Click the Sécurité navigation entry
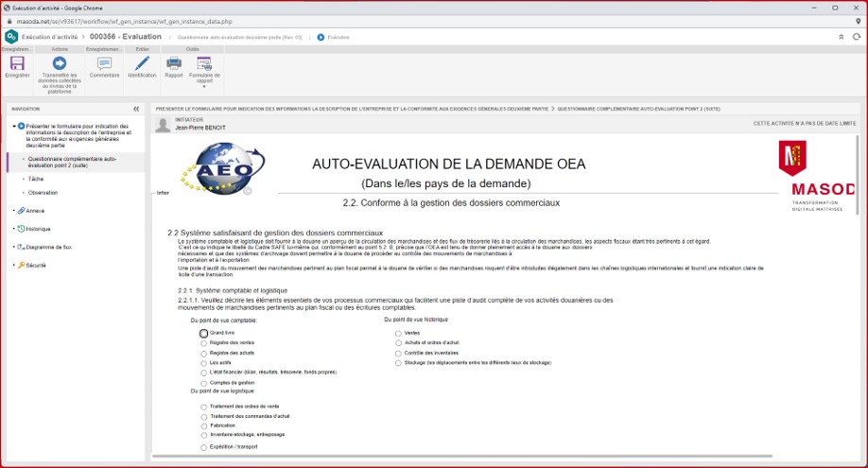The image size is (868, 468). (36, 266)
